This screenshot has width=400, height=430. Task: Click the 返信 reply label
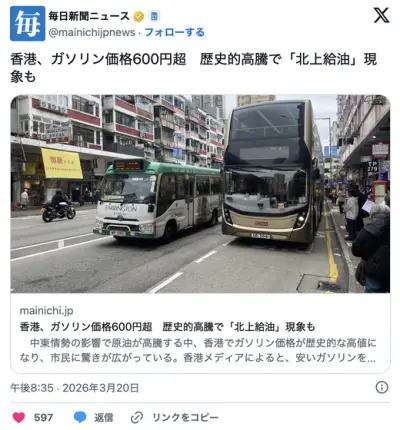[x=104, y=417]
